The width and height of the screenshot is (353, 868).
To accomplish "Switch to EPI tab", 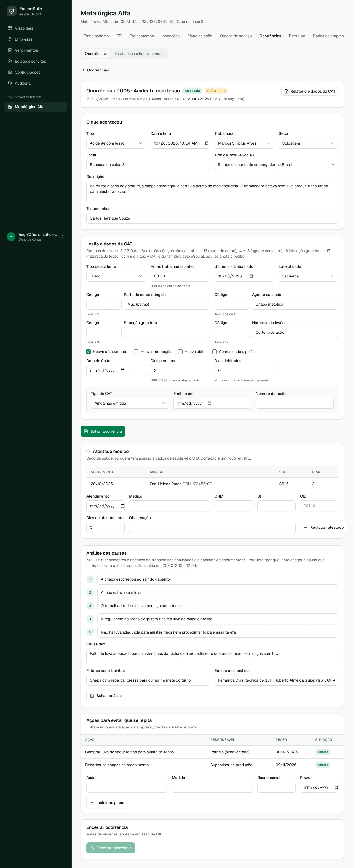I will pyautogui.click(x=119, y=36).
